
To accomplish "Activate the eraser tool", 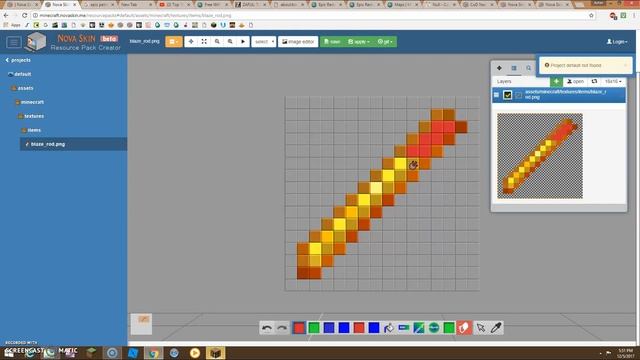I will (x=464, y=328).
